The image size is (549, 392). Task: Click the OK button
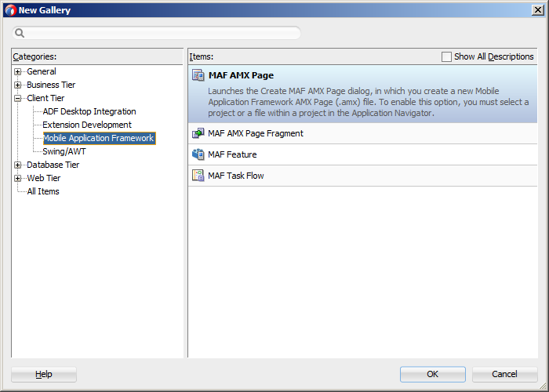pyautogui.click(x=433, y=374)
